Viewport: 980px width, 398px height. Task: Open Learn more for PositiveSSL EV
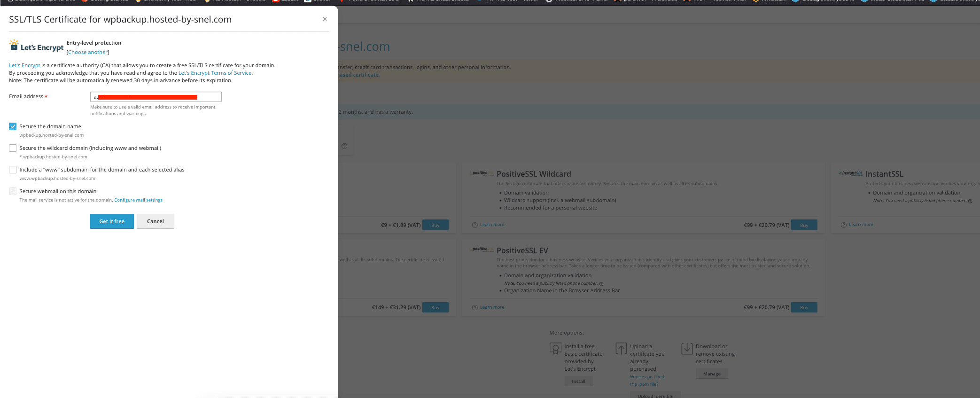click(492, 307)
